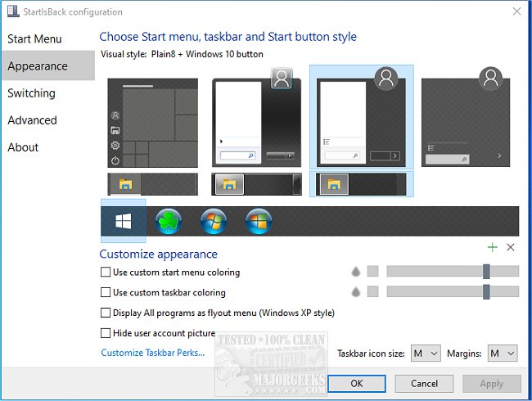Open the Margins dropdown
Image resolution: width=532 pixels, height=401 pixels.
(x=503, y=354)
